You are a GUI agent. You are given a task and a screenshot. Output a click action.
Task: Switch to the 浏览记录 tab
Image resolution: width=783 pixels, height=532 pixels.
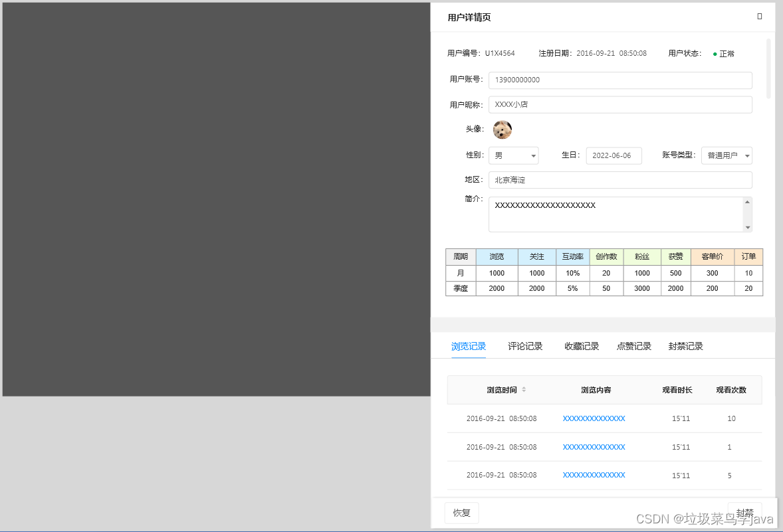click(469, 346)
